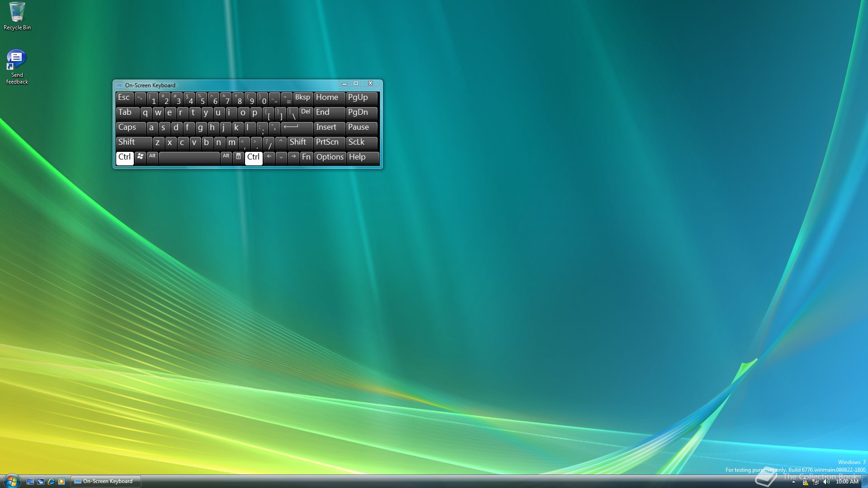The height and width of the screenshot is (488, 868).
Task: Open the Recycle Bin desktop icon
Action: coord(17,16)
